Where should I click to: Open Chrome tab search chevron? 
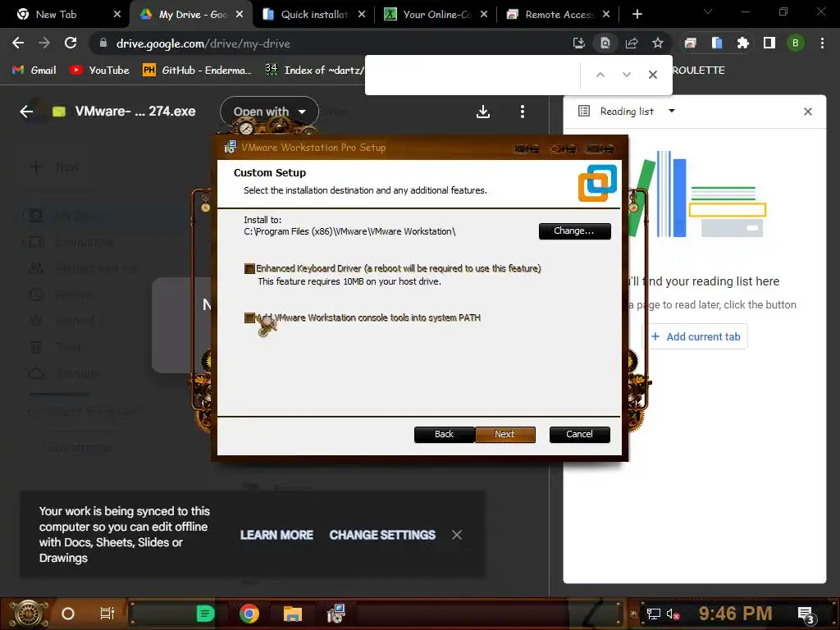coord(708,11)
